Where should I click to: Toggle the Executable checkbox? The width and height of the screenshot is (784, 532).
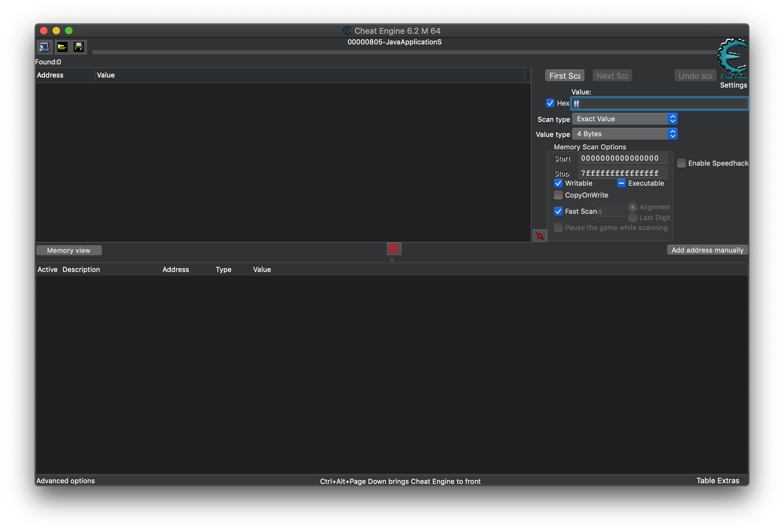tap(621, 183)
